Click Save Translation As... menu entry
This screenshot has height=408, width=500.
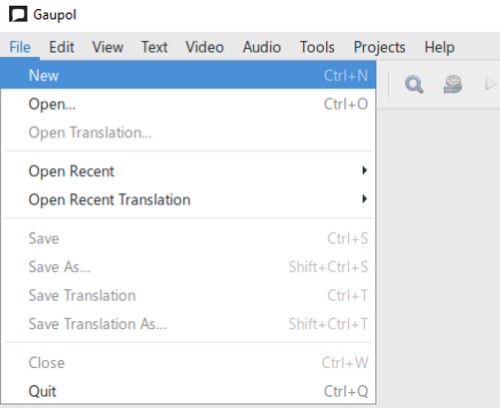[188, 324]
